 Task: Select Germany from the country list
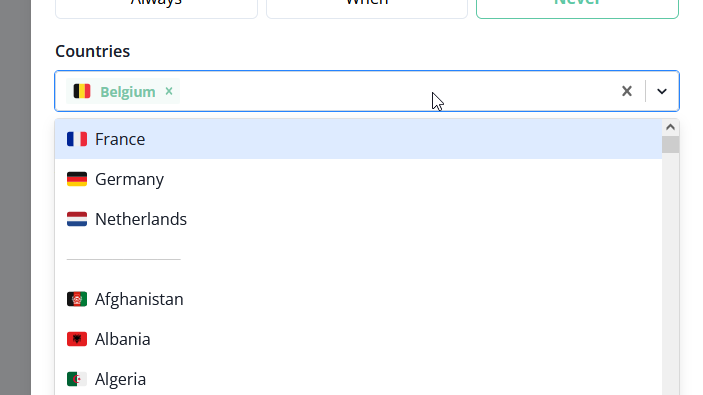(x=358, y=179)
